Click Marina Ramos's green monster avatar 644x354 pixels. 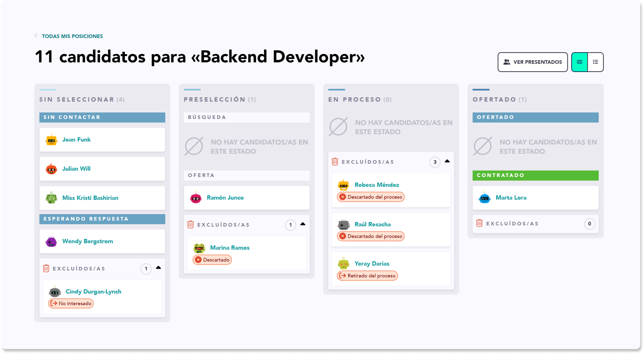[199, 248]
